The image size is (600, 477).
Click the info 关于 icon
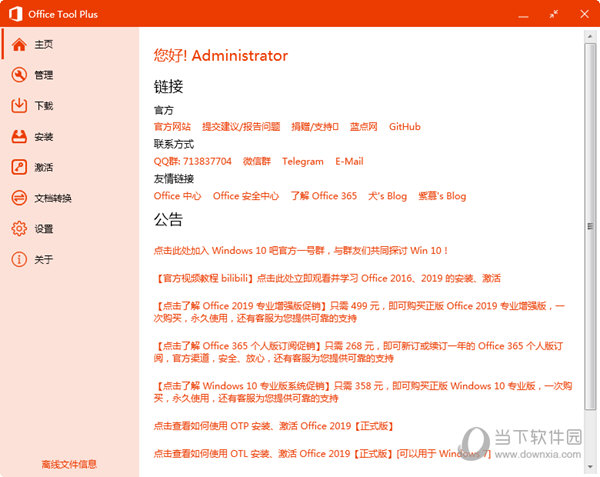[19, 259]
